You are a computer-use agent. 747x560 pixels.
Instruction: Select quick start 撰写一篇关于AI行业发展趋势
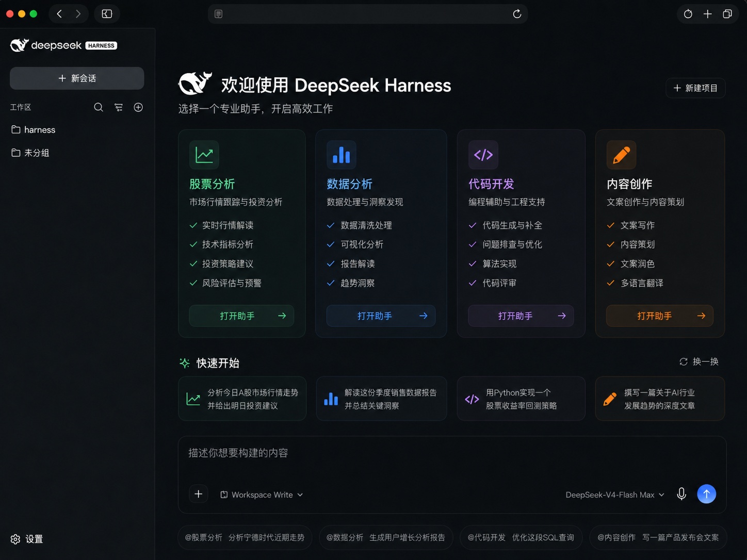click(x=660, y=399)
